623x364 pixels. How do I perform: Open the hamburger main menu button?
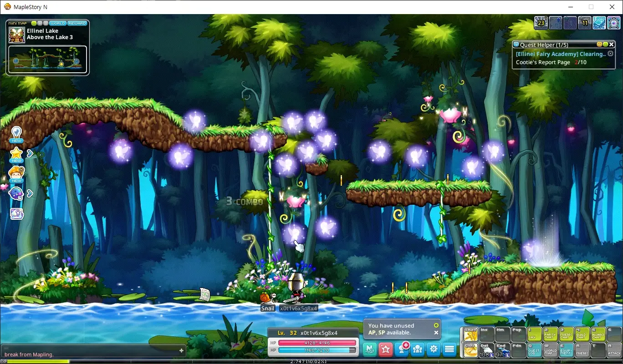(x=449, y=349)
